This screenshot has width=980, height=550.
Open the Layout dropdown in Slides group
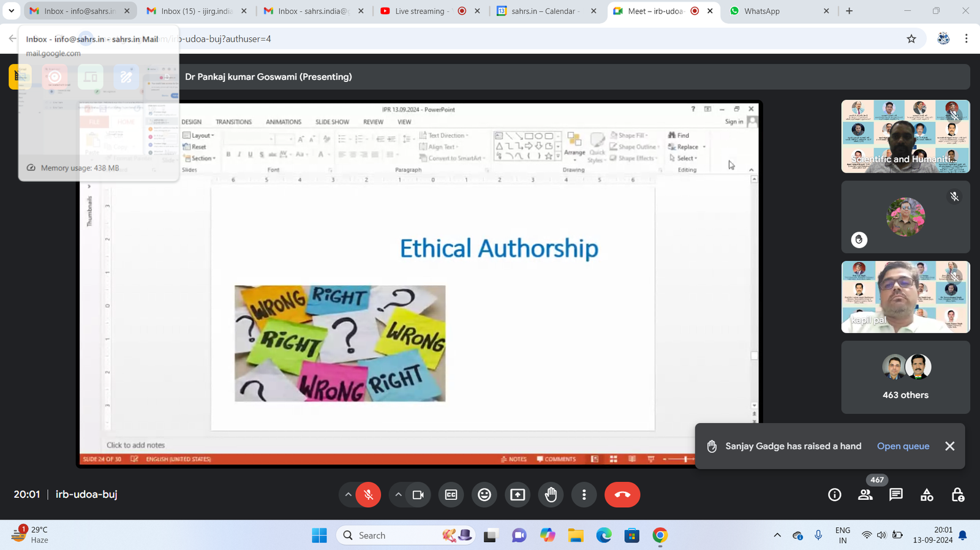198,135
